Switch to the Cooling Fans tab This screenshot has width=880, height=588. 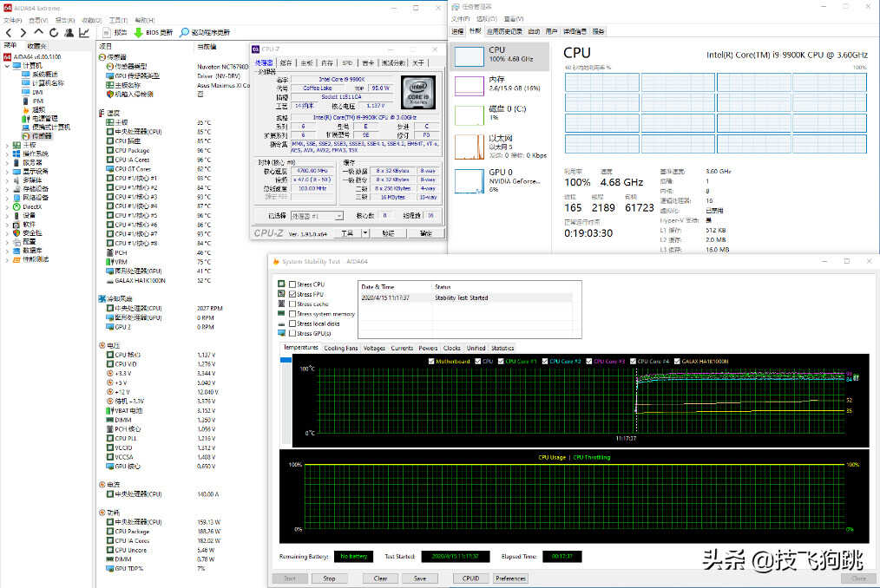[341, 349]
